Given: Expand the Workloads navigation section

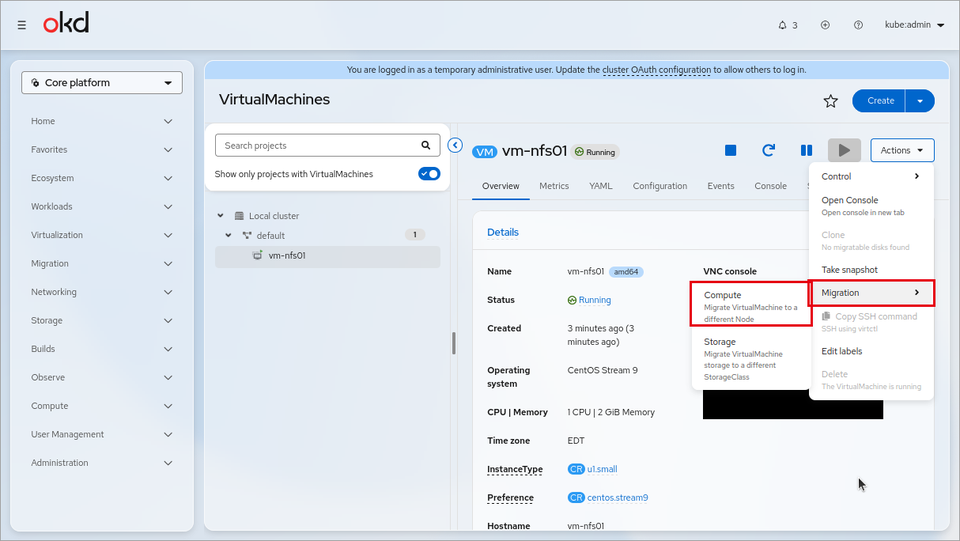Looking at the screenshot, I should tap(102, 207).
